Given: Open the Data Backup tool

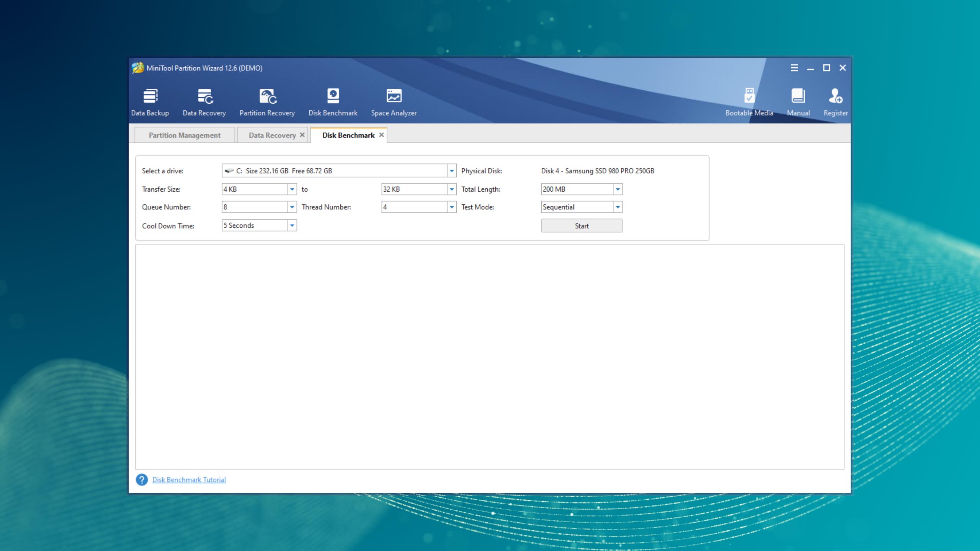Looking at the screenshot, I should click(150, 102).
